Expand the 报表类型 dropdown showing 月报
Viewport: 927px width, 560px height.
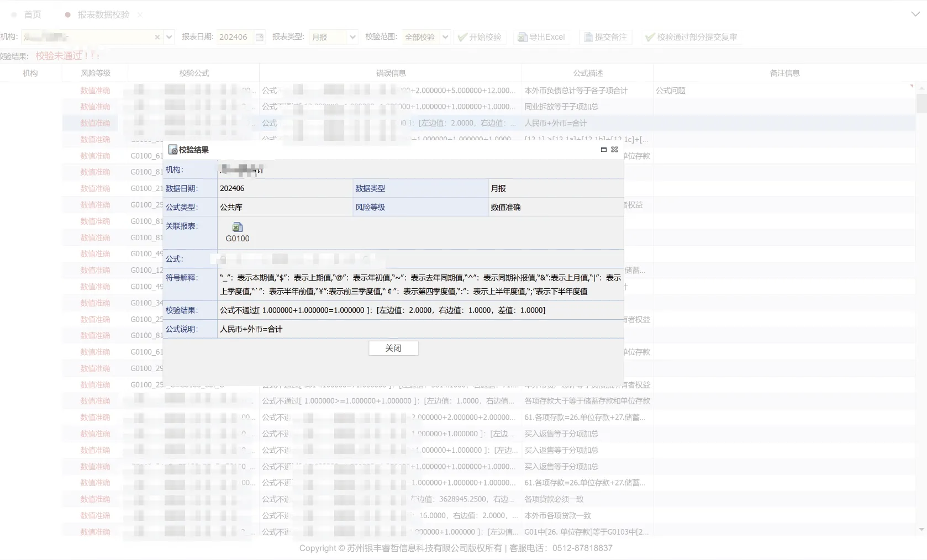(x=352, y=37)
